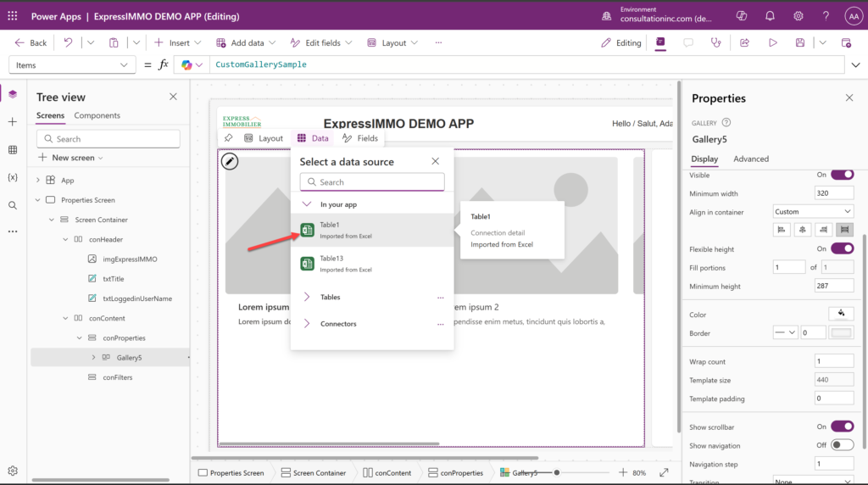
Task: Collapse In your app section
Action: pyautogui.click(x=307, y=204)
